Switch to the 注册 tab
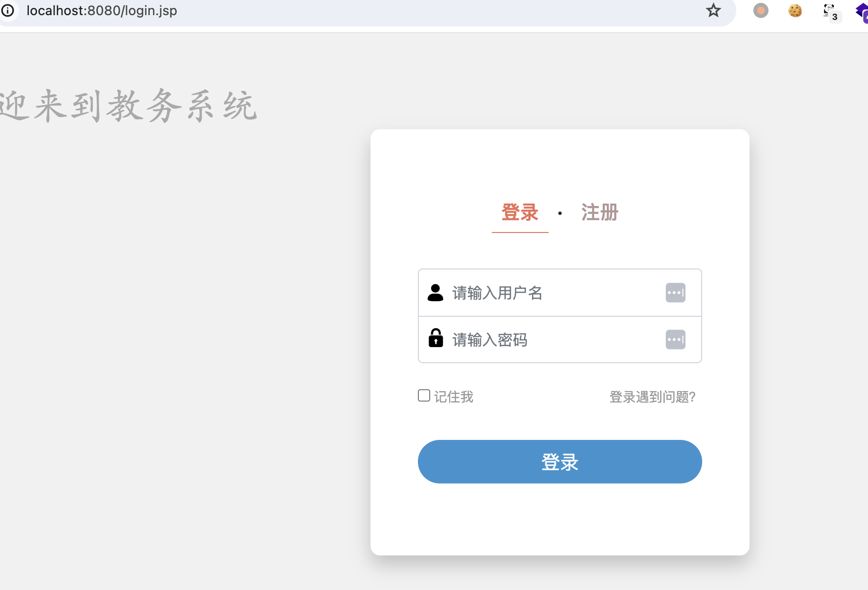Viewport: 868px width, 590px height. [x=599, y=213]
